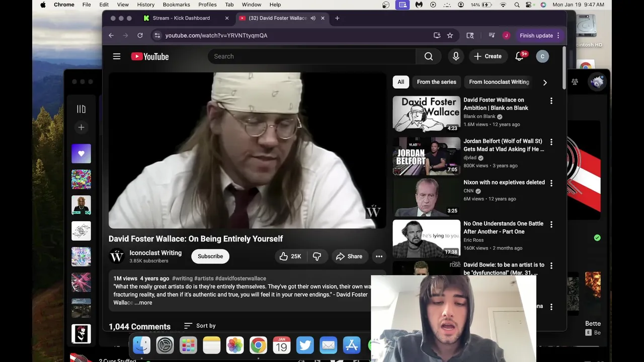This screenshot has height=362, width=644.
Task: Share the video
Action: 349,256
